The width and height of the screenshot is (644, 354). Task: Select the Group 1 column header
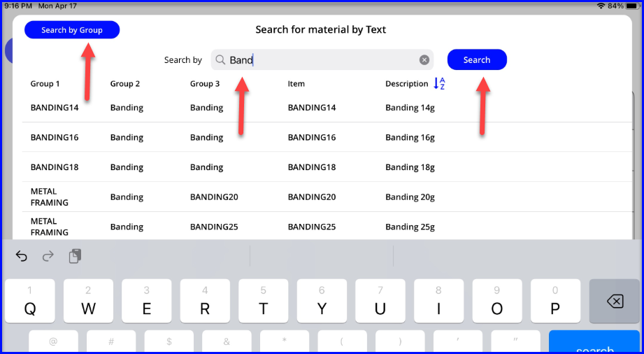pos(45,84)
